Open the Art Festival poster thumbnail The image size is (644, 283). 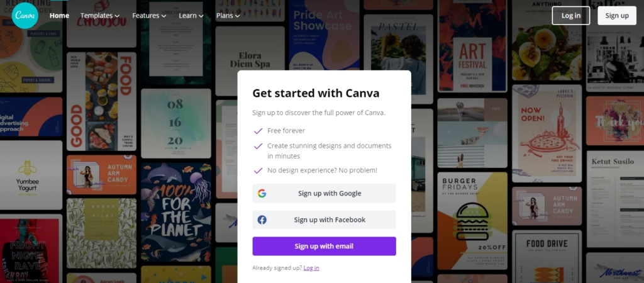(x=472, y=46)
